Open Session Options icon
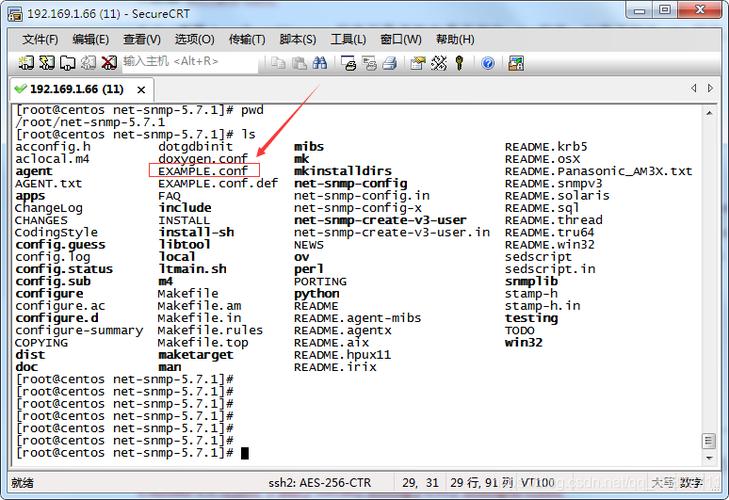Screen dimensions: 729x500 click(418, 63)
